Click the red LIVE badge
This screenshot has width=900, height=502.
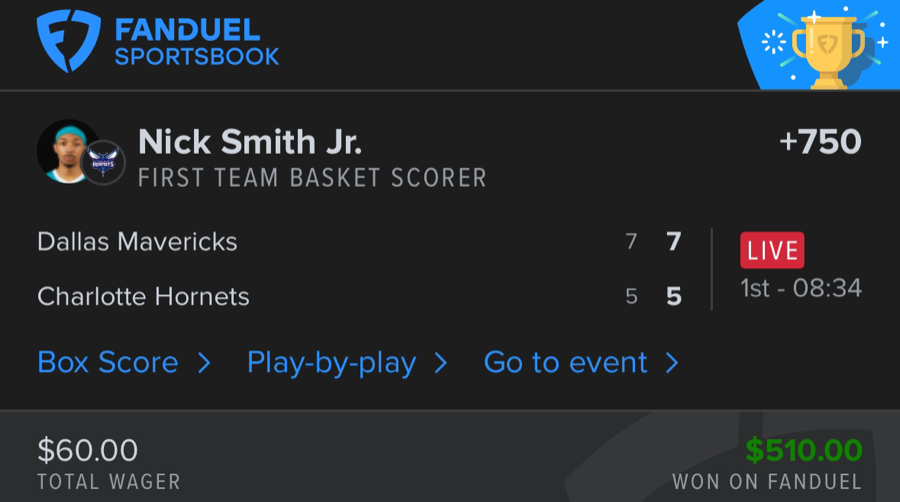pyautogui.click(x=771, y=250)
